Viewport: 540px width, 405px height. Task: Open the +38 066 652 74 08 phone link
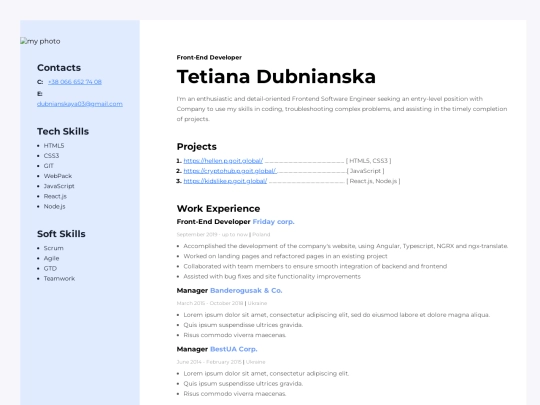click(75, 82)
